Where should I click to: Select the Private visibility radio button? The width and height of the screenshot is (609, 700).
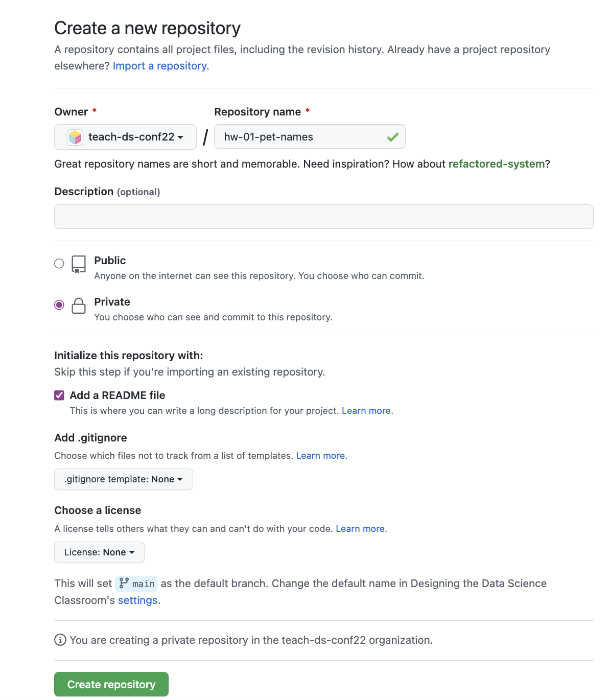coord(59,305)
